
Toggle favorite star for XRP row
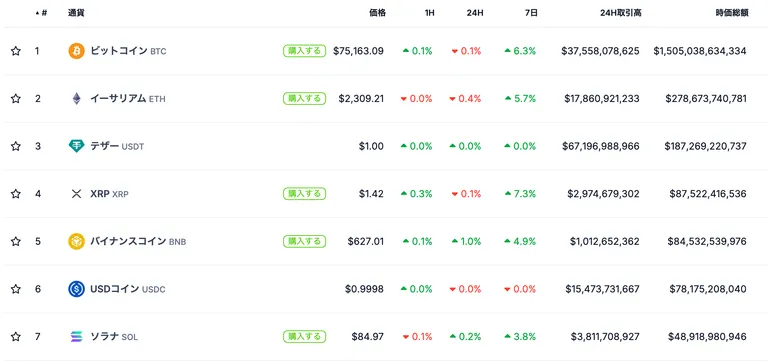pos(16,194)
